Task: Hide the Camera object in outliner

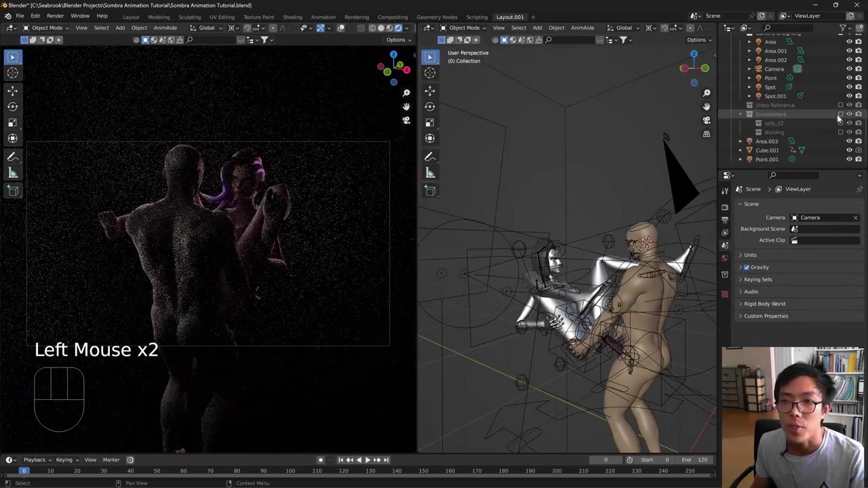Action: tap(849, 69)
